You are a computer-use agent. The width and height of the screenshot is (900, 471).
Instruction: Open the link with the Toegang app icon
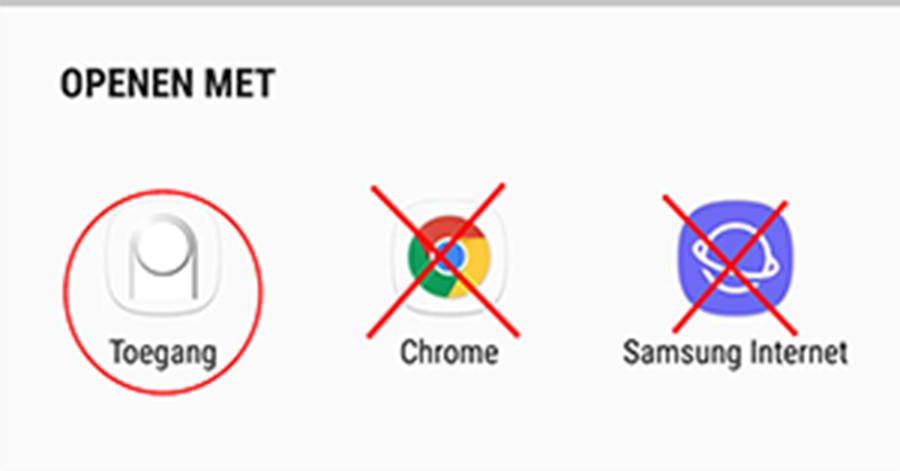(x=163, y=258)
